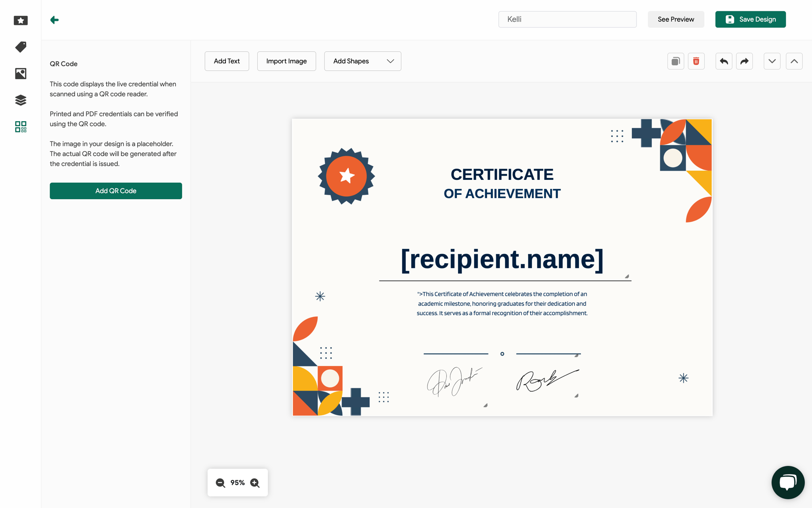The width and height of the screenshot is (812, 508).
Task: Send the element backward with down chevron
Action: point(772,61)
